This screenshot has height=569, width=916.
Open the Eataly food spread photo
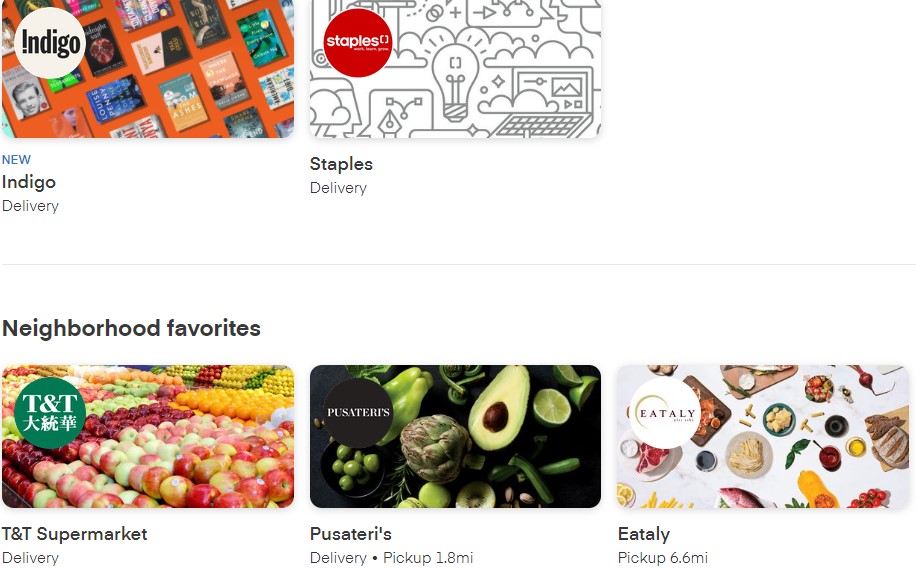(x=763, y=436)
